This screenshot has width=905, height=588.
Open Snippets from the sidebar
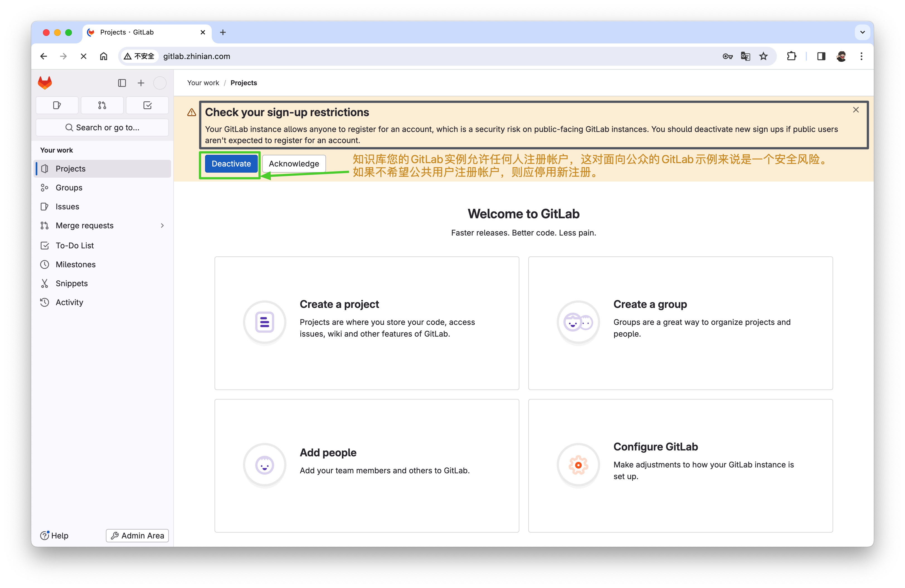(x=102, y=283)
